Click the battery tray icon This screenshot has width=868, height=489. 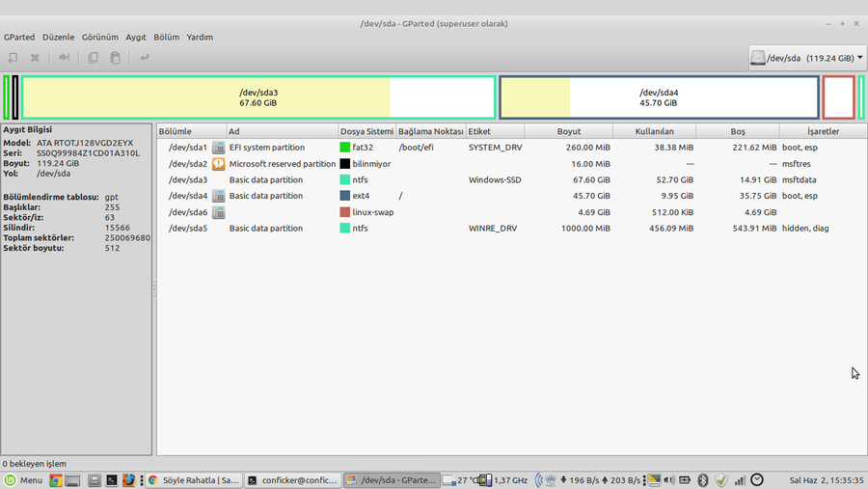685,480
